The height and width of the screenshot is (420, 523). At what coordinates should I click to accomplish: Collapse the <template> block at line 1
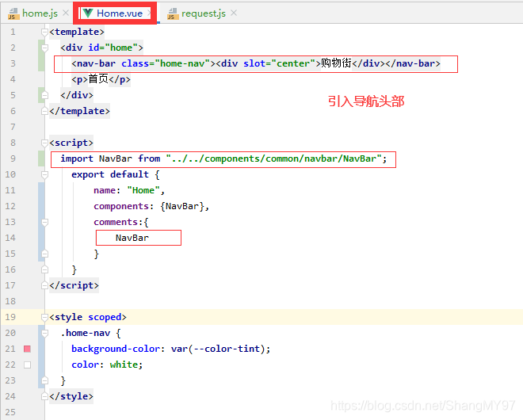44,32
